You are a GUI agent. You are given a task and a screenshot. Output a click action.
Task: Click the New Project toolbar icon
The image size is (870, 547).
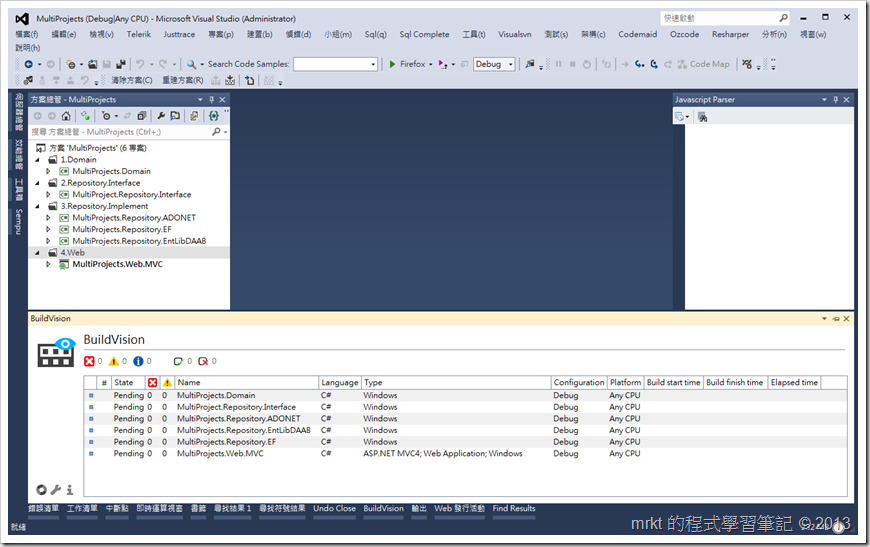click(x=70, y=64)
